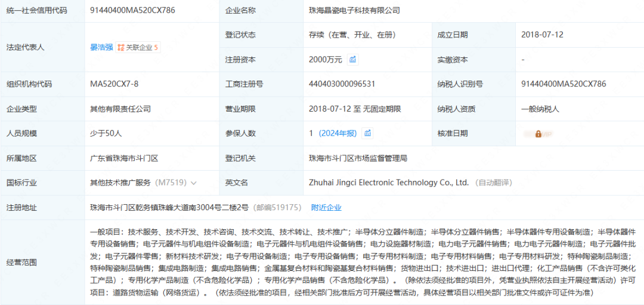Click the 登记机关 value 珠海市斗门区市场监督管理局

[x=358, y=158]
